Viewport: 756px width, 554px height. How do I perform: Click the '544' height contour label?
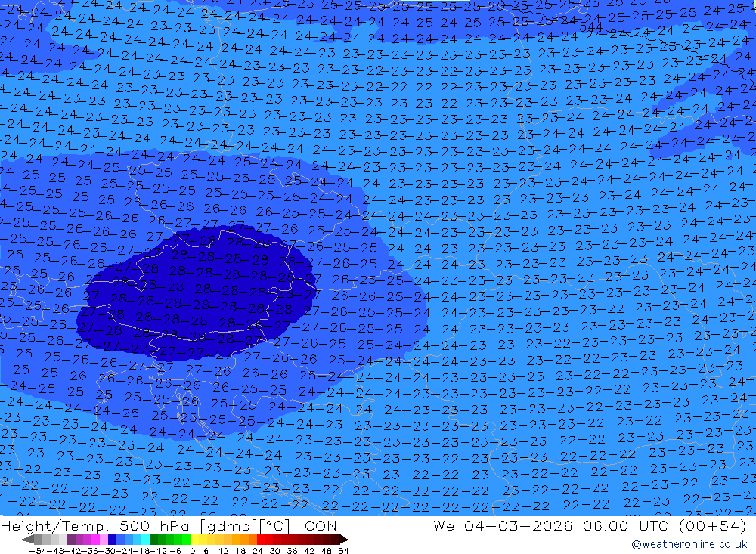click(590, 27)
